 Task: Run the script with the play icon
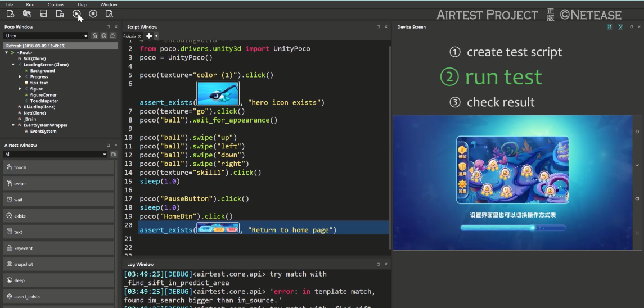76,14
